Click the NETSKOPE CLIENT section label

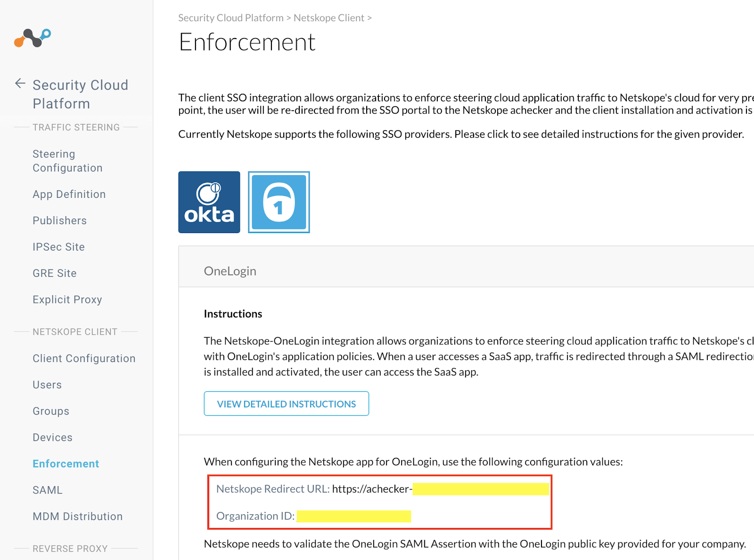pos(75,332)
